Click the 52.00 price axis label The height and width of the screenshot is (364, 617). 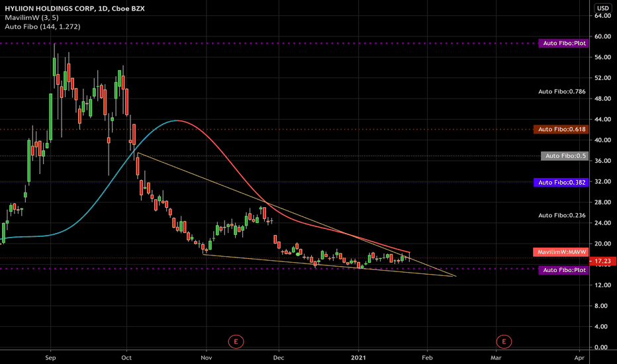[603, 78]
